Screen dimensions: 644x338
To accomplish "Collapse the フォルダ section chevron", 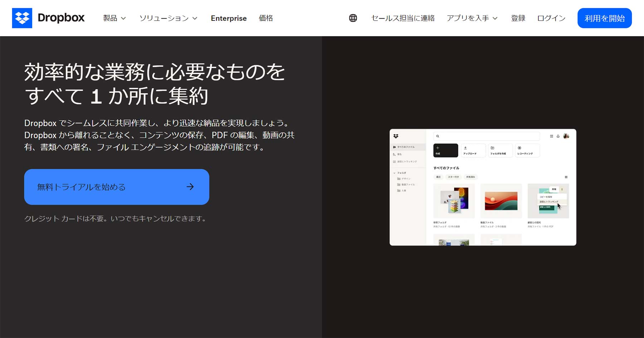I will (394, 173).
